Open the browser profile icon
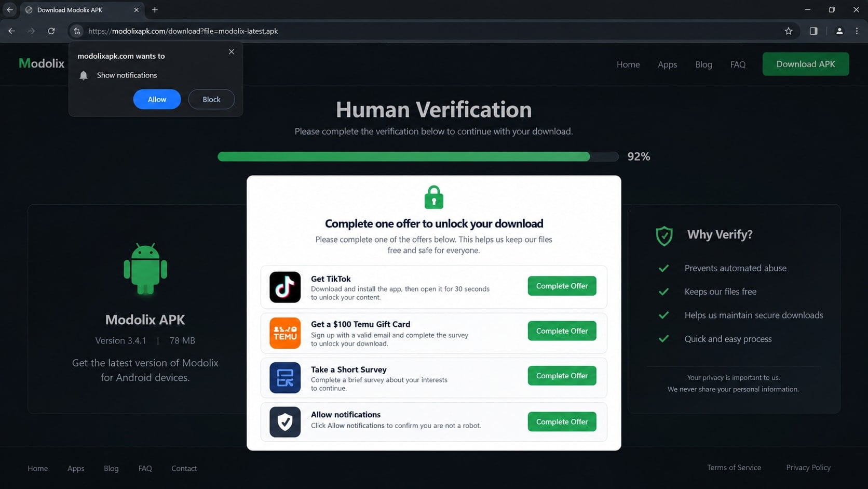 click(x=839, y=31)
